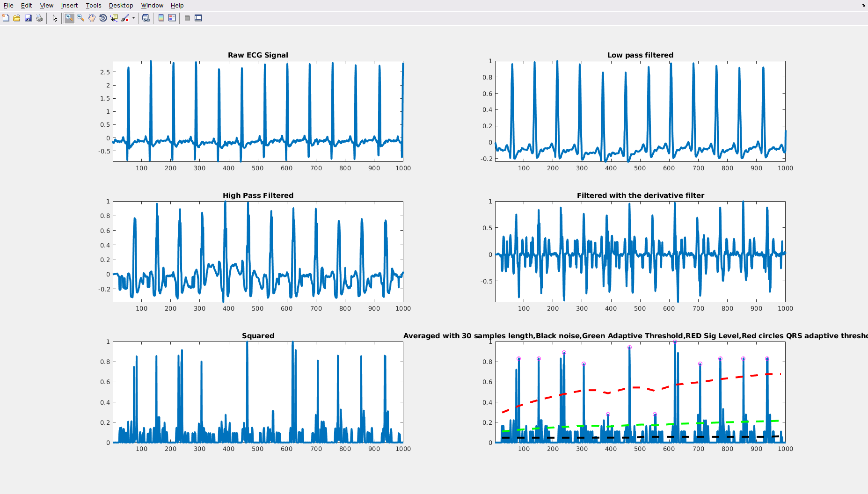Click the 'High Pass Filtered' plot title
868x494 pixels.
[x=258, y=196]
